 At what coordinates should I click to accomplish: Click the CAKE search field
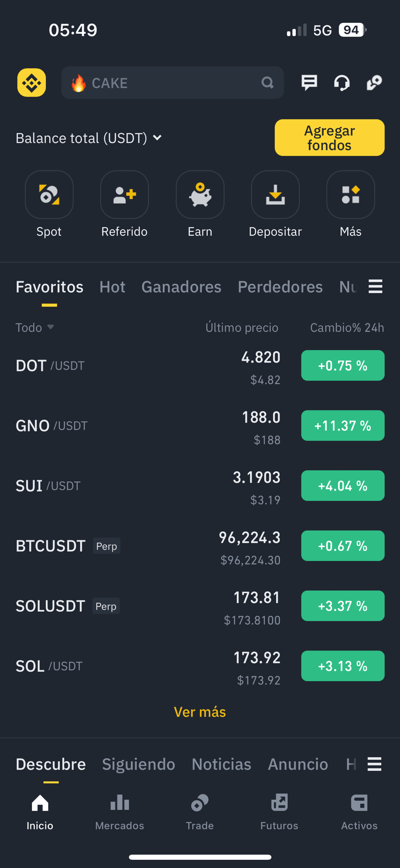172,83
